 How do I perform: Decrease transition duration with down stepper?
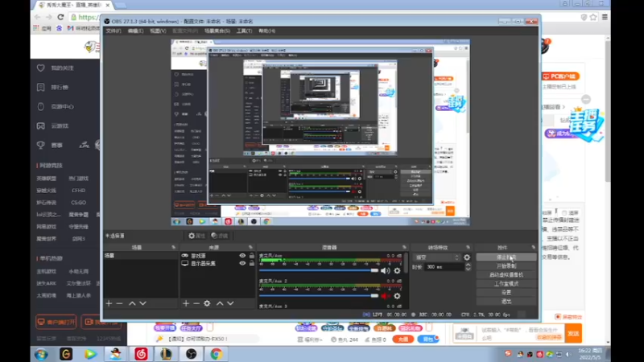tap(468, 269)
